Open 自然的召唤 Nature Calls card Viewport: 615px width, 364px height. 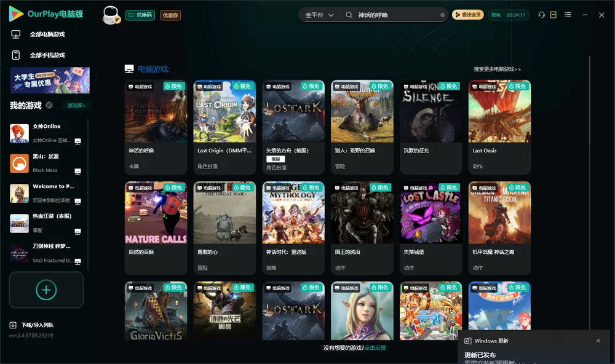(156, 228)
